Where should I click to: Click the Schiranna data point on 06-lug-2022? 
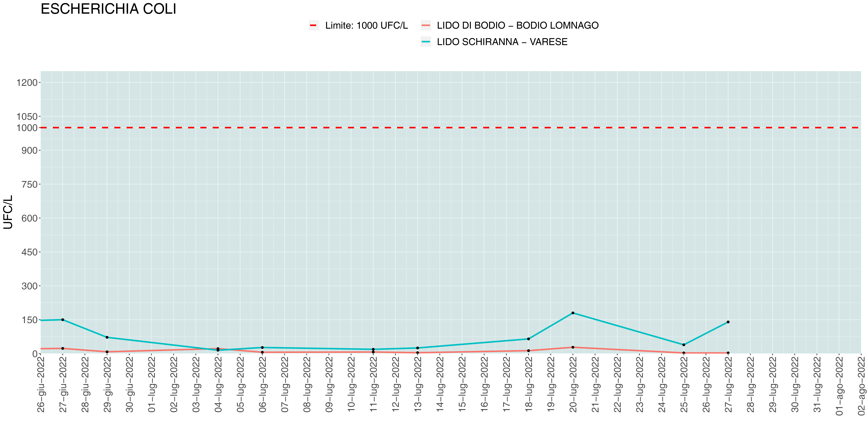click(262, 347)
